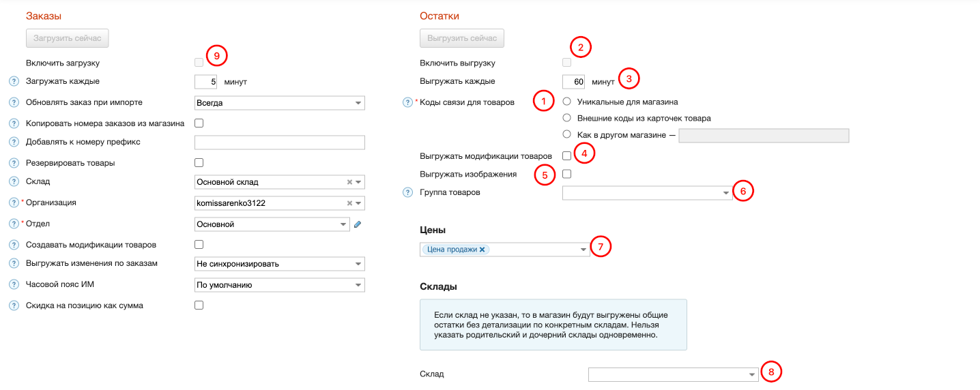The image size is (980, 390).
Task: Enable Выгружать изображения checkbox
Action: click(566, 174)
